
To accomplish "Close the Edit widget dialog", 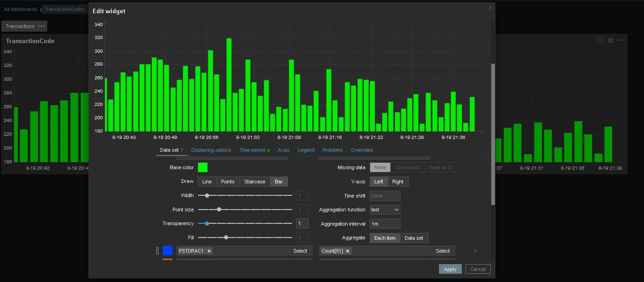I will click(x=490, y=8).
